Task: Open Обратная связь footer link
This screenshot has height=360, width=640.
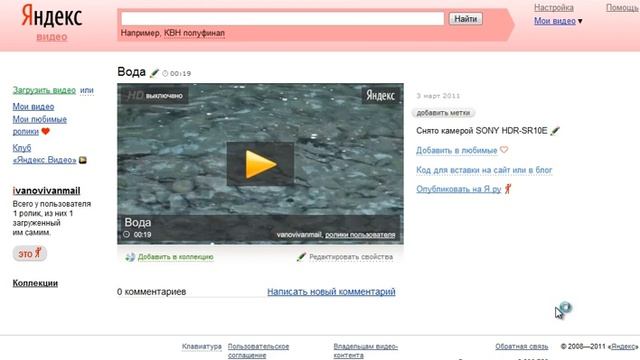Action: pyautogui.click(x=522, y=347)
